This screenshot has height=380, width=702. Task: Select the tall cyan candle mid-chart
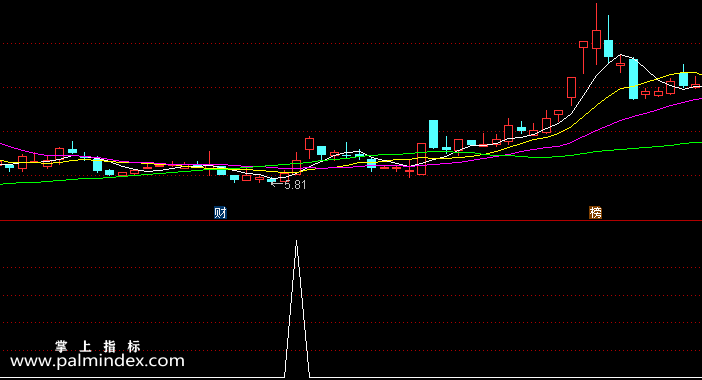[x=433, y=134]
